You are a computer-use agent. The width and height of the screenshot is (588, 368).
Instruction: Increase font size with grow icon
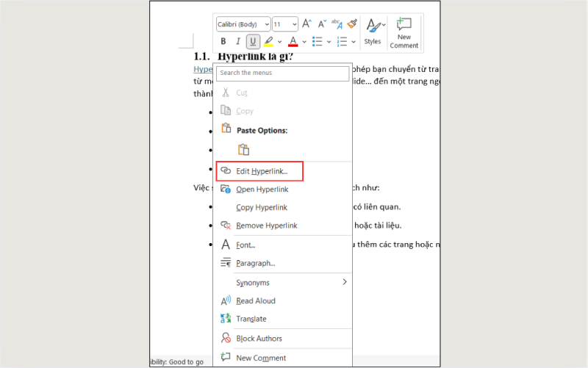[x=306, y=24]
